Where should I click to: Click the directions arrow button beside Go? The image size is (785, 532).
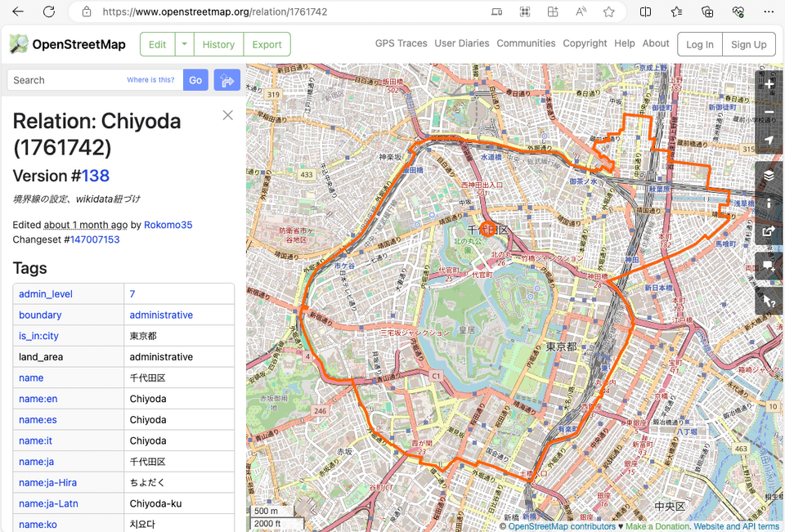tap(227, 80)
